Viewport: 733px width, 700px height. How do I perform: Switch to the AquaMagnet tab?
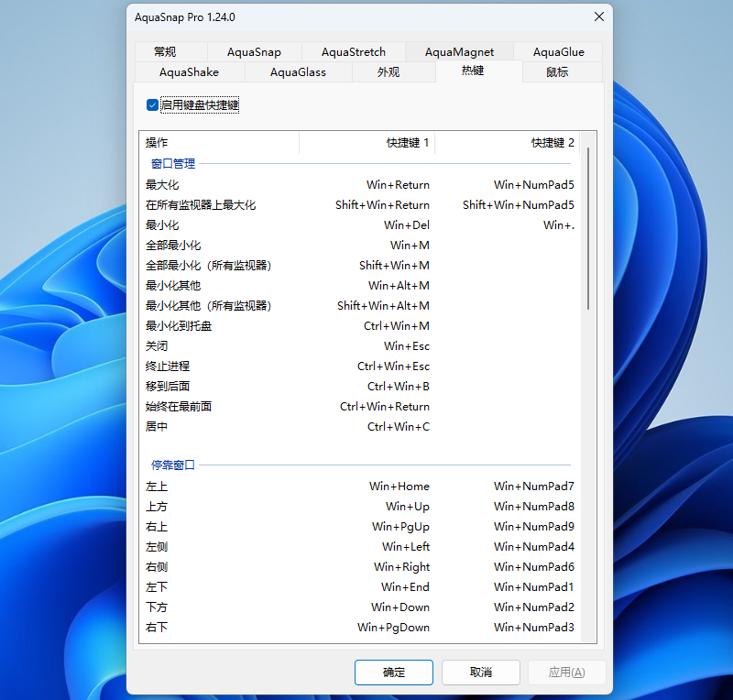pos(459,52)
